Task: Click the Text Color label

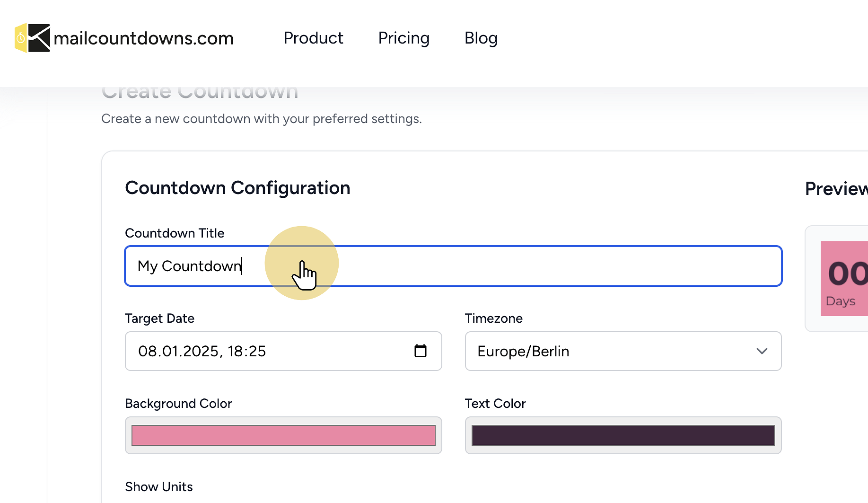Action: (495, 403)
